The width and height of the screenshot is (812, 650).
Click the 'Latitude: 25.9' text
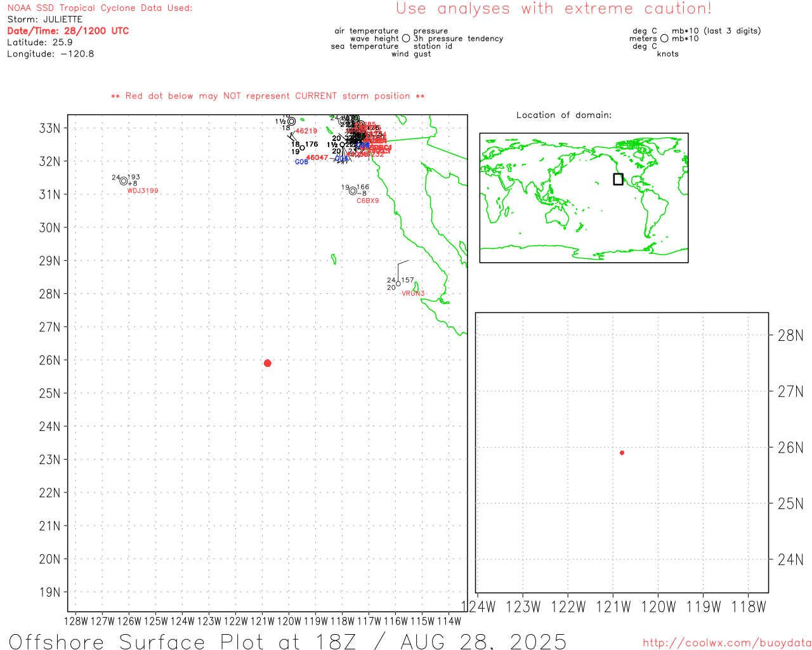click(x=39, y=43)
